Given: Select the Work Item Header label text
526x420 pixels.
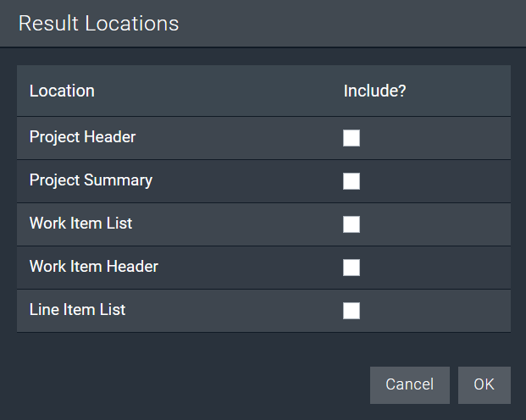Looking at the screenshot, I should tap(94, 267).
